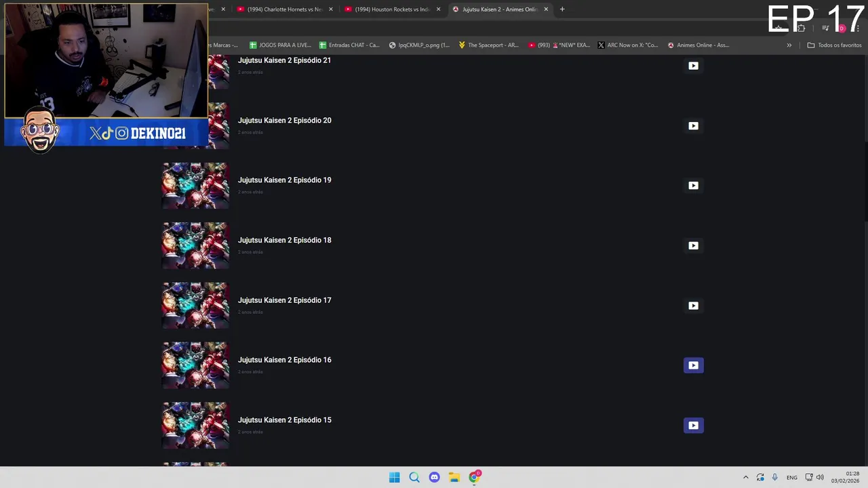Switch to Houston Rockets YouTube tab
The height and width of the screenshot is (488, 868).
point(393,9)
